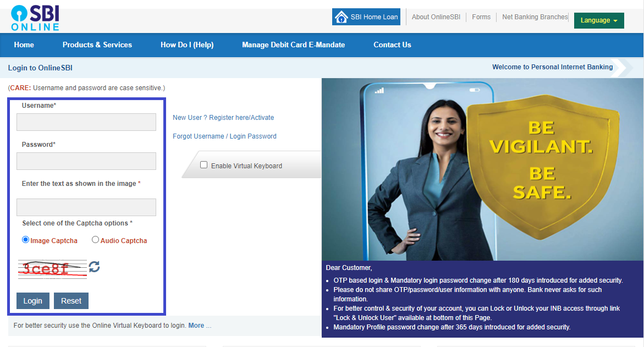
Task: Click into the Username field
Action: click(x=86, y=122)
